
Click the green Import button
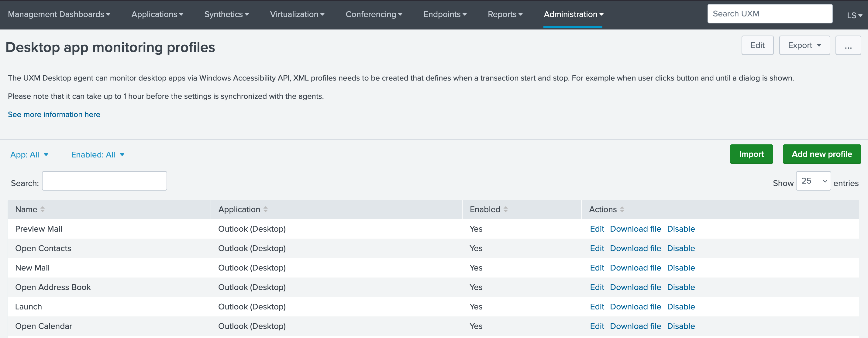click(x=751, y=154)
